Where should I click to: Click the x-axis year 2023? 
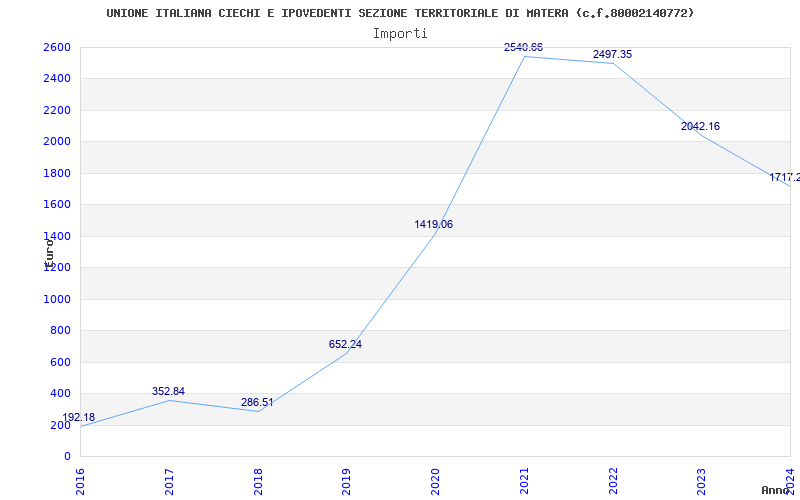pyautogui.click(x=702, y=481)
